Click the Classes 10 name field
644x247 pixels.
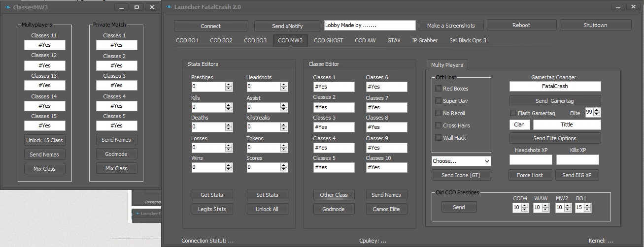(x=386, y=167)
